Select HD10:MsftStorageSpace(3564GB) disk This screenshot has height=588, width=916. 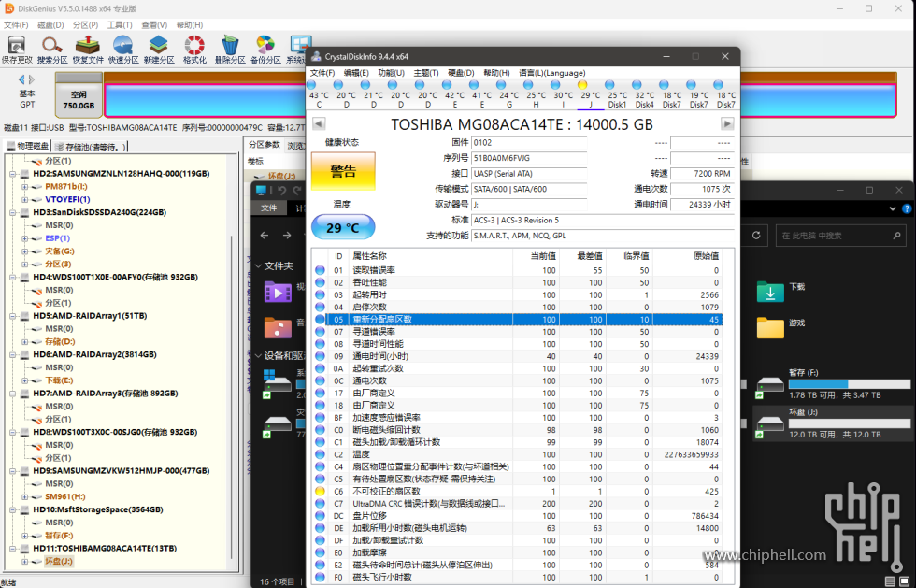coord(97,509)
